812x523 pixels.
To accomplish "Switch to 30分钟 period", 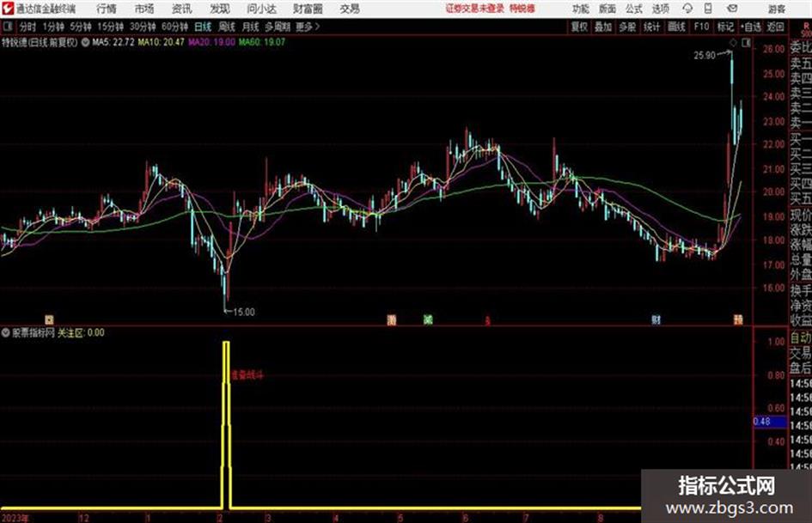I will 143,27.
